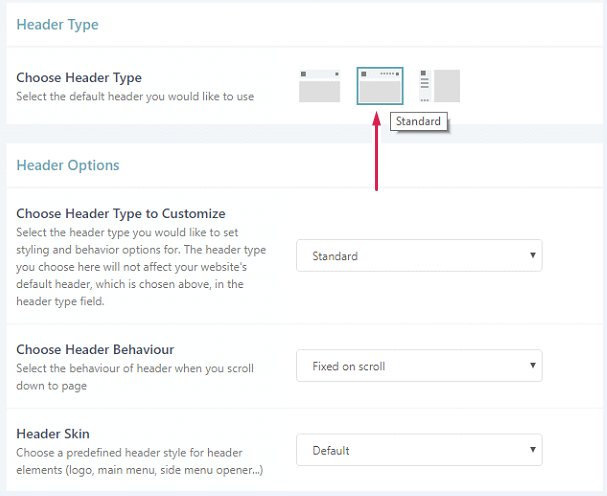Click description text under Choose Header Type
This screenshot has height=496, width=607.
pos(135,96)
